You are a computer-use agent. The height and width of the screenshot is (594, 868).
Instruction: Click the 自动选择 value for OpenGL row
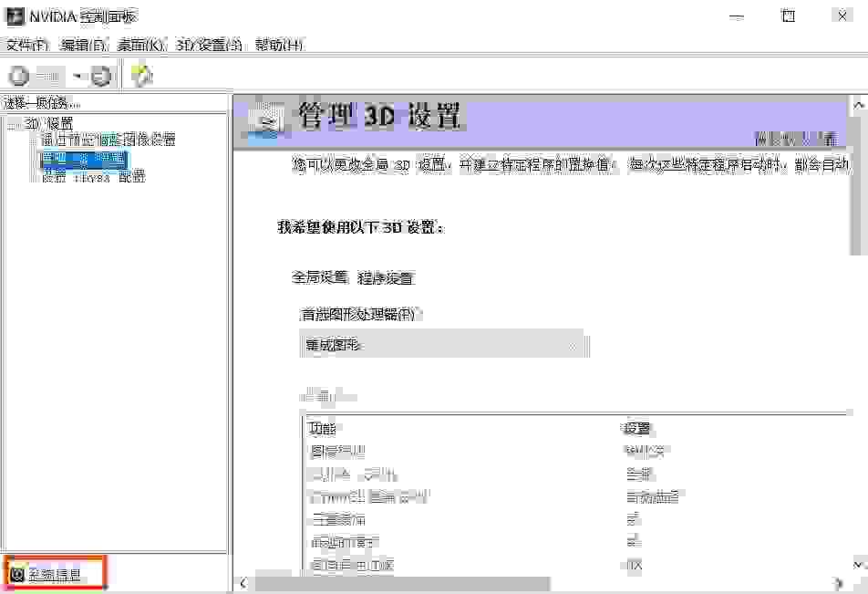pos(653,496)
